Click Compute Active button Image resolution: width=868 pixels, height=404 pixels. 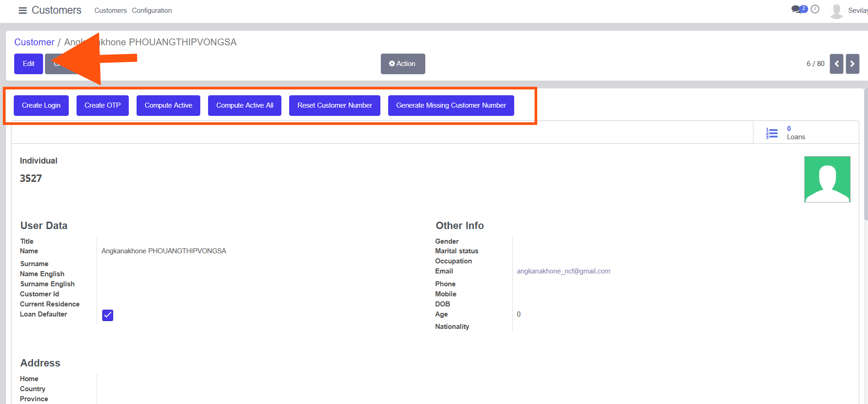coord(168,105)
